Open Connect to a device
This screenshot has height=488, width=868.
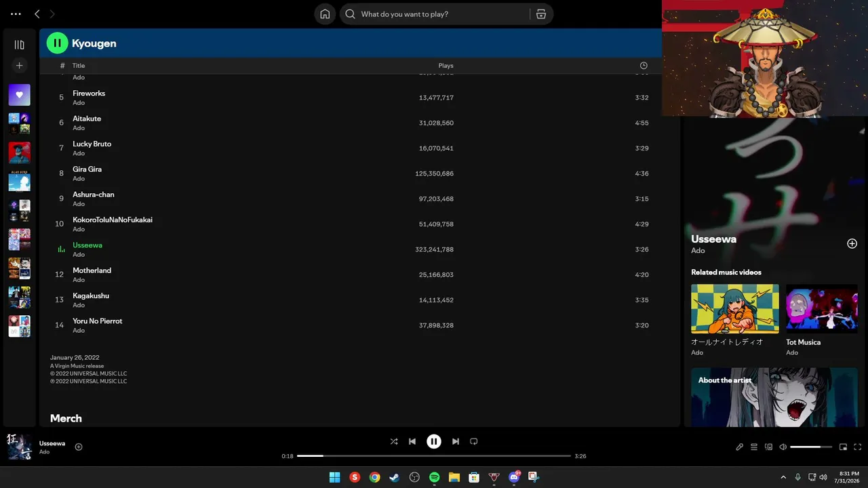pos(769,447)
